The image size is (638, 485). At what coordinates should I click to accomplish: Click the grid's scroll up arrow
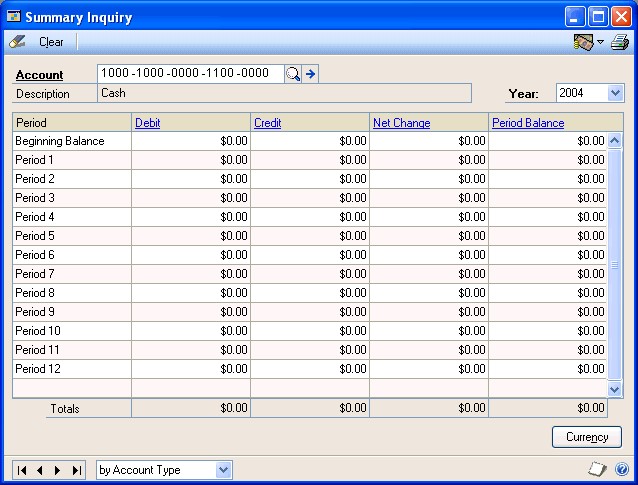tap(614, 140)
